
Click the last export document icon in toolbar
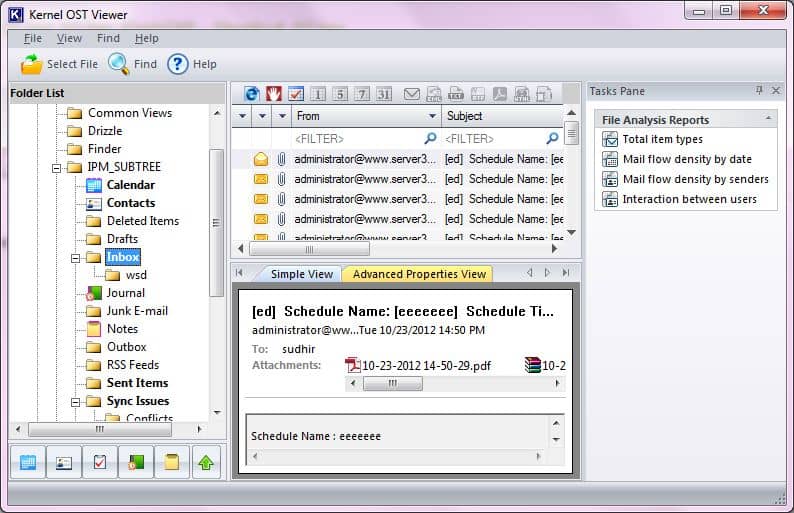(x=544, y=94)
